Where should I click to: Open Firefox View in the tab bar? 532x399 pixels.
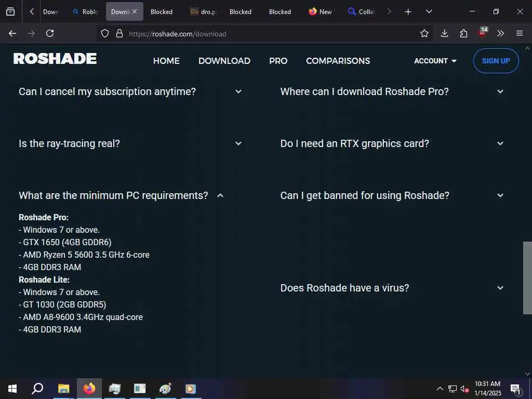tap(10, 11)
